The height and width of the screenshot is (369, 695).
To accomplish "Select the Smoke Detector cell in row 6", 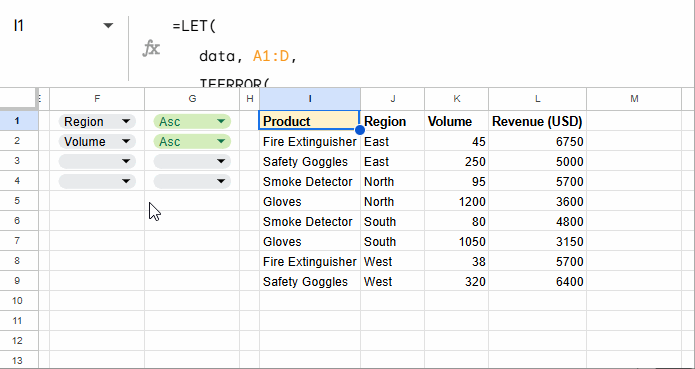I will [x=310, y=221].
